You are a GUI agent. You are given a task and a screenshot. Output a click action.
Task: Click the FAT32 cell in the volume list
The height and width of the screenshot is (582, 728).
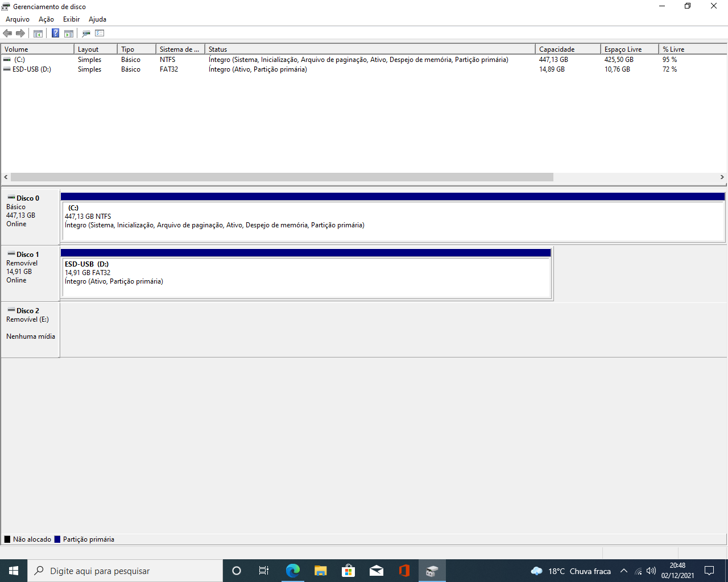tap(169, 69)
